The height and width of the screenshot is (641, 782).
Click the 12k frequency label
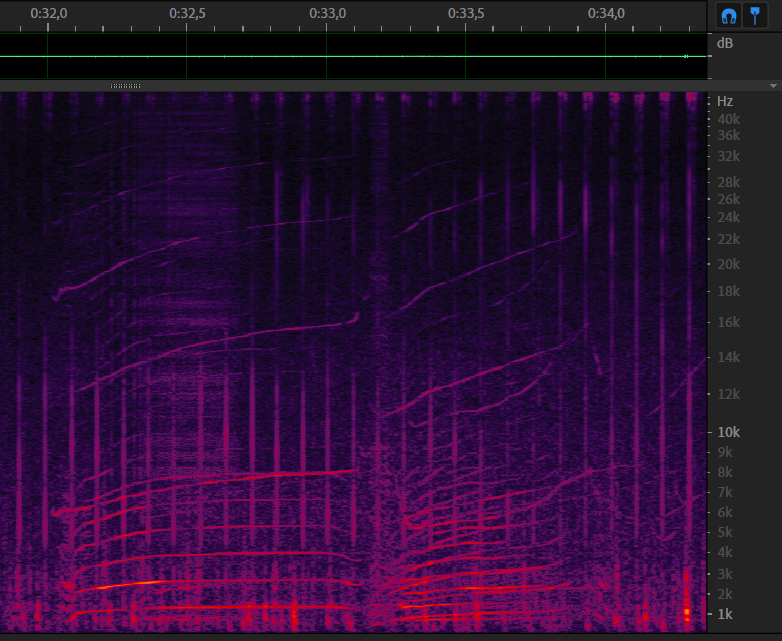pos(729,394)
